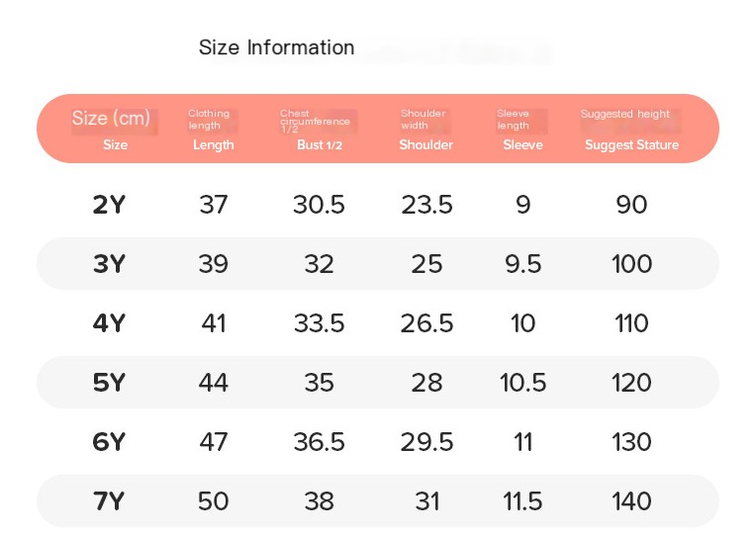The image size is (756, 540).
Task: Click the 9.5 sleeve value for 3Y
Action: pyautogui.click(x=523, y=264)
